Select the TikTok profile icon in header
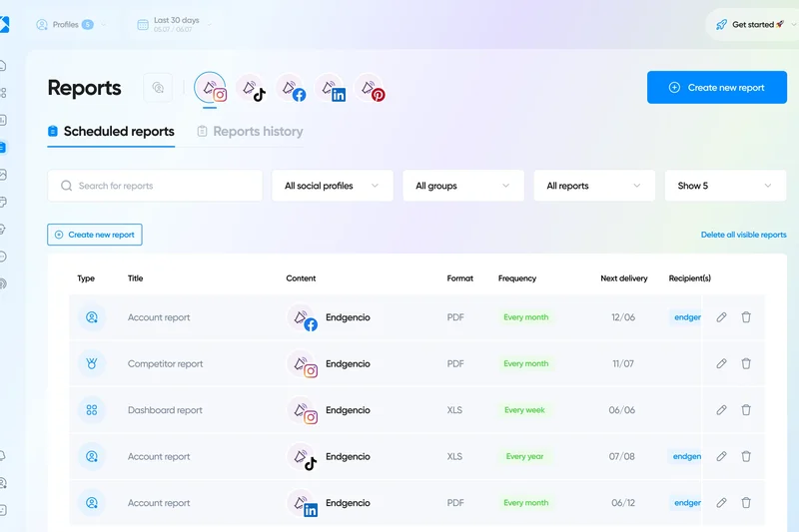 click(x=252, y=90)
